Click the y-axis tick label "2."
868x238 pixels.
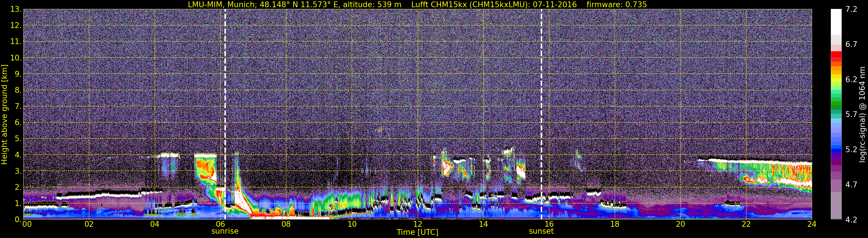click(18, 188)
